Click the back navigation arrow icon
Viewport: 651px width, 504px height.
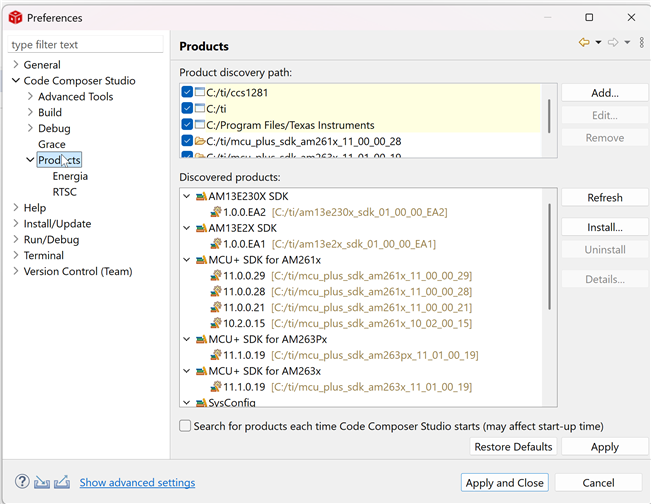pos(583,42)
